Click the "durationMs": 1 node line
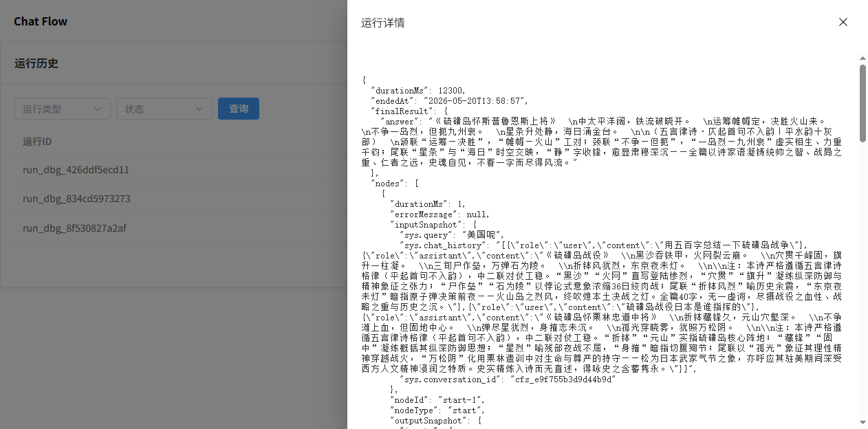Image resolution: width=868 pixels, height=429 pixels. click(x=428, y=203)
